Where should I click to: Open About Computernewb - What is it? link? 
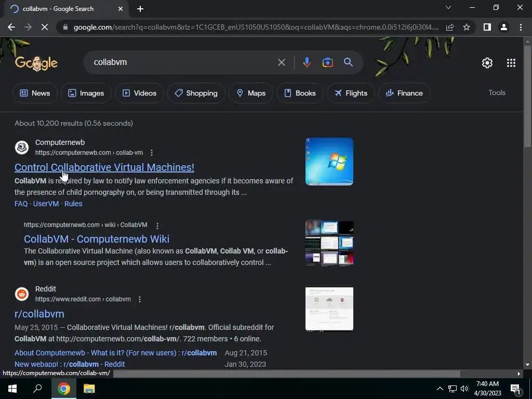(116, 353)
